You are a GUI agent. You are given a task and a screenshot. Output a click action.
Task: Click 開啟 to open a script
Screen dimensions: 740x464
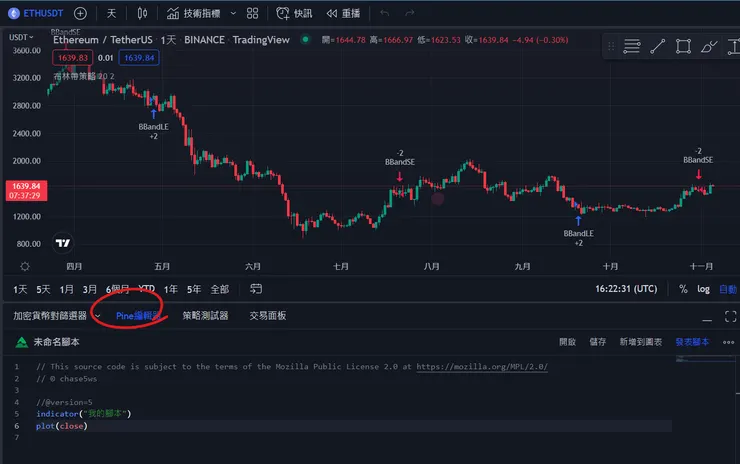tap(567, 342)
